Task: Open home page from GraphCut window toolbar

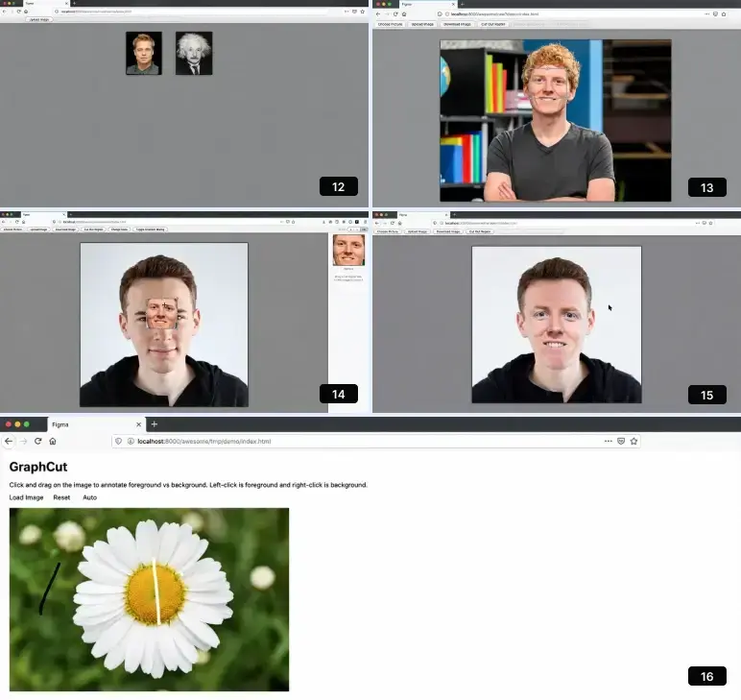Action: (x=53, y=441)
